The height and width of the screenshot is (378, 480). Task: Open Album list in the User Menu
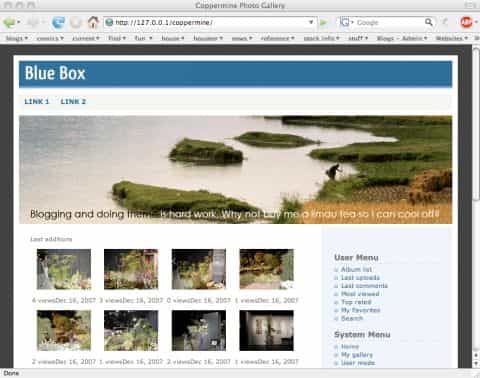pos(356,269)
